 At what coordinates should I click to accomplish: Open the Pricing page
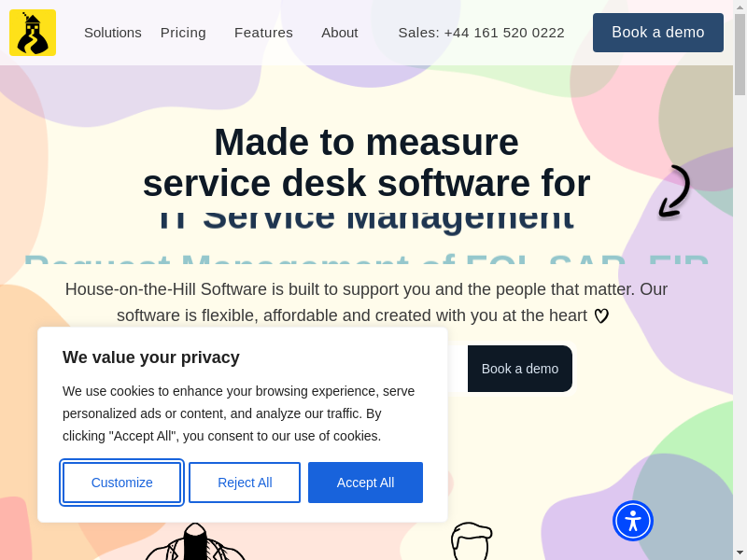pyautogui.click(x=183, y=33)
